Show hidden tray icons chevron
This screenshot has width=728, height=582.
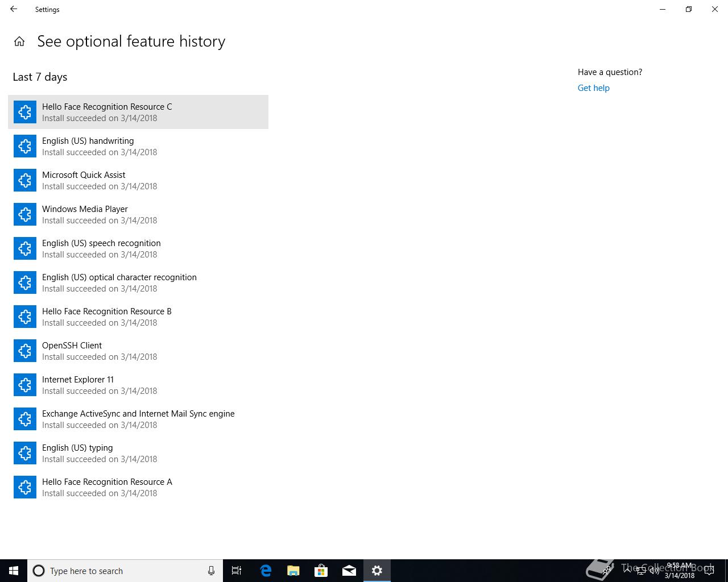point(627,571)
